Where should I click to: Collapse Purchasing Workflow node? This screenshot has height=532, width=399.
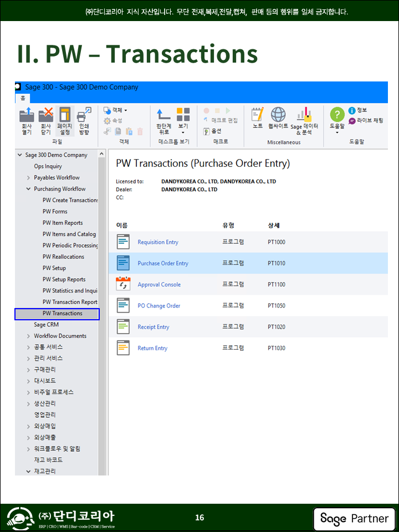click(28, 189)
